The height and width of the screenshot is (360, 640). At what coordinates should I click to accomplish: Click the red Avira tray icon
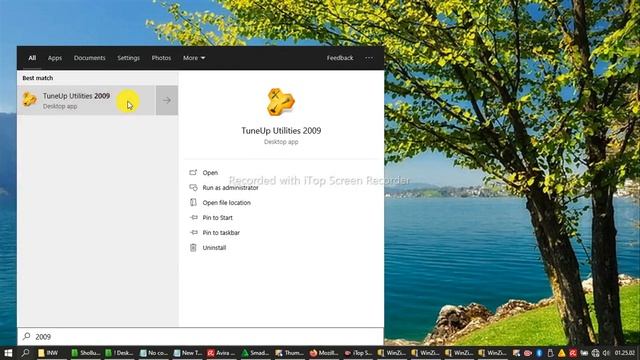tap(573, 353)
